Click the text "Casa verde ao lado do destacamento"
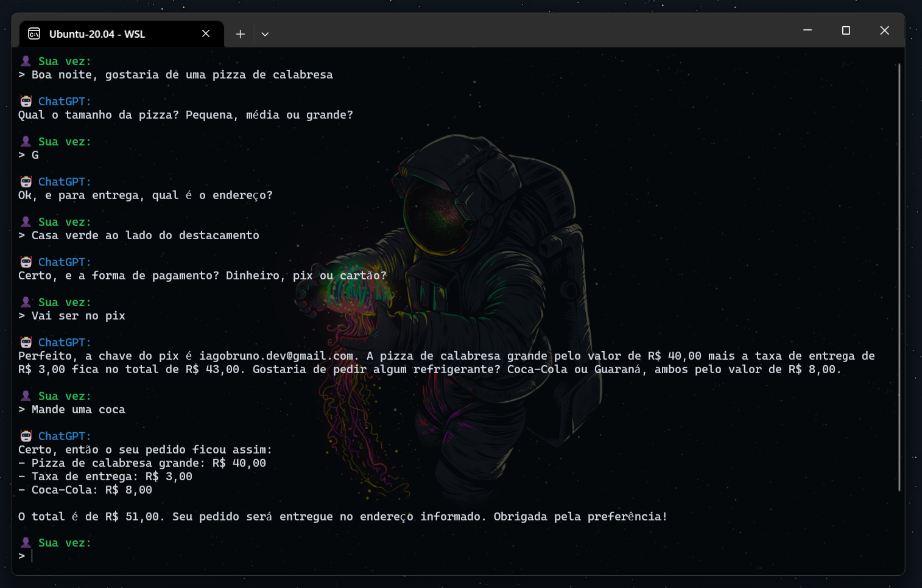Screen dimensions: 922x588 coord(146,236)
